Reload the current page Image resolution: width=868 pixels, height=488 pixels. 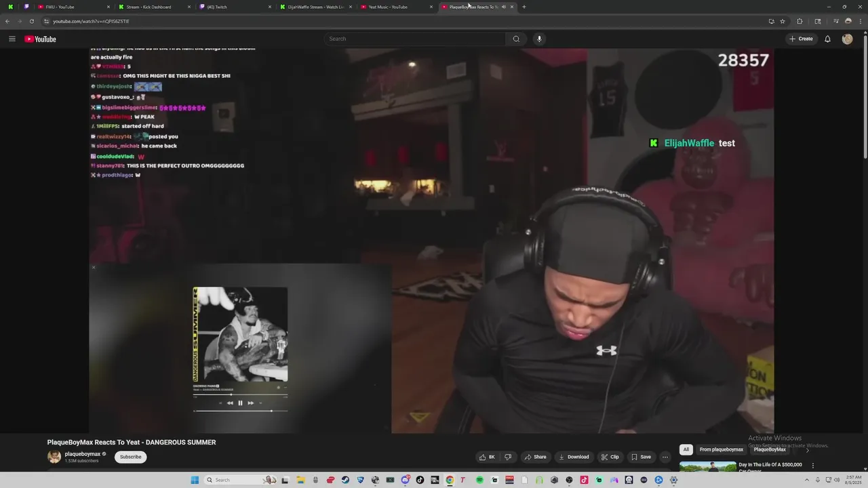31,21
